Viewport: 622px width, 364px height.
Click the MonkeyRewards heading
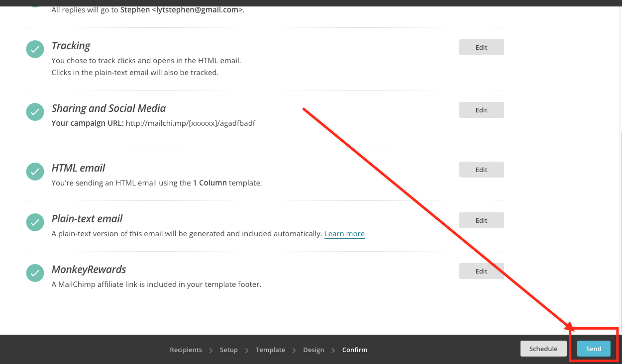(89, 270)
